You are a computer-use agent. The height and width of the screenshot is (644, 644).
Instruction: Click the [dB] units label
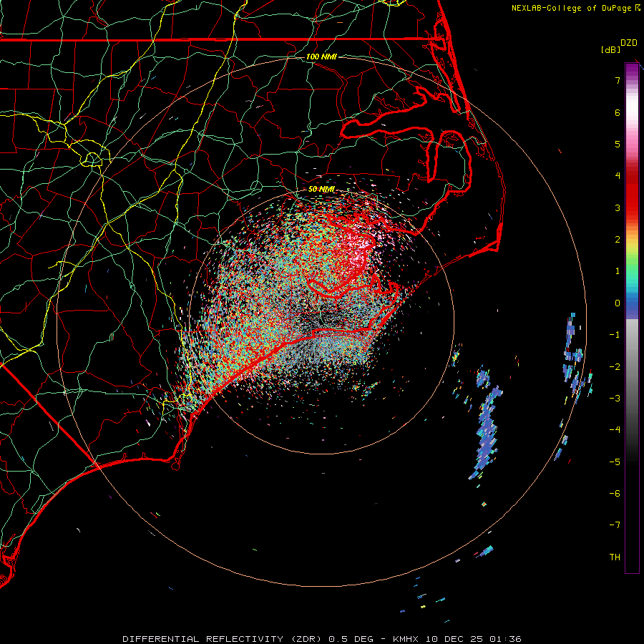(x=611, y=49)
